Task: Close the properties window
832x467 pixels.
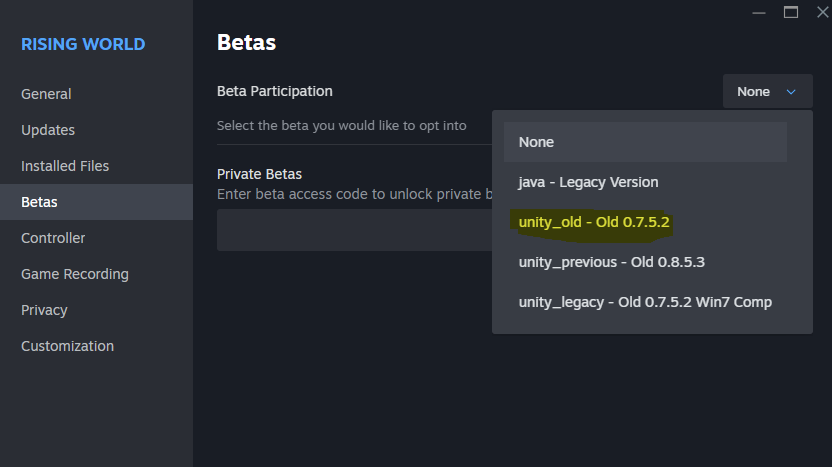Action: 822,12
